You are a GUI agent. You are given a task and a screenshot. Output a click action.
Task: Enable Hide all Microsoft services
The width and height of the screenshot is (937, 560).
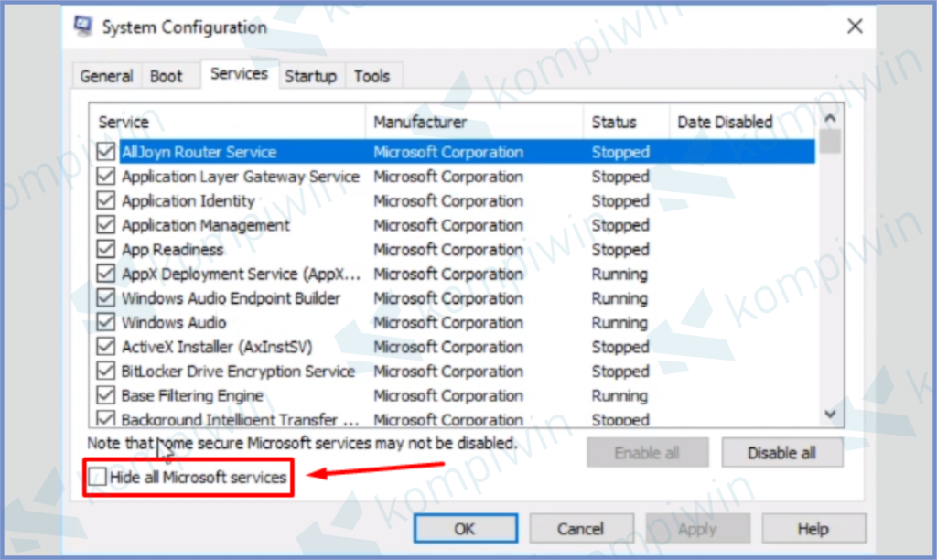coord(96,476)
